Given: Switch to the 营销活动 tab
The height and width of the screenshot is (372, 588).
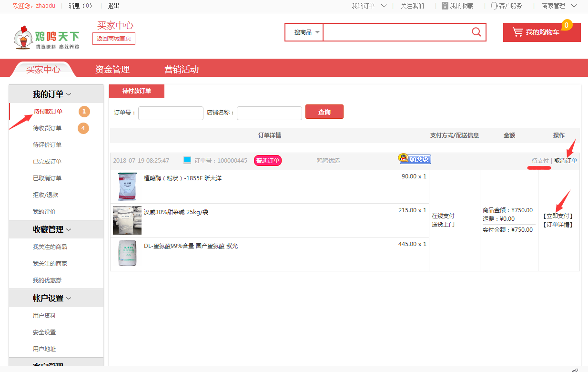Looking at the screenshot, I should (181, 69).
